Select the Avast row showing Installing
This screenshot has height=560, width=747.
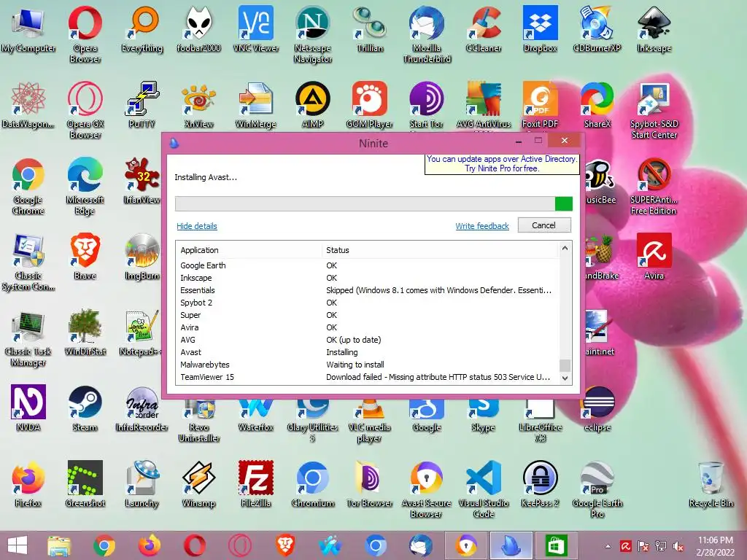coord(367,352)
